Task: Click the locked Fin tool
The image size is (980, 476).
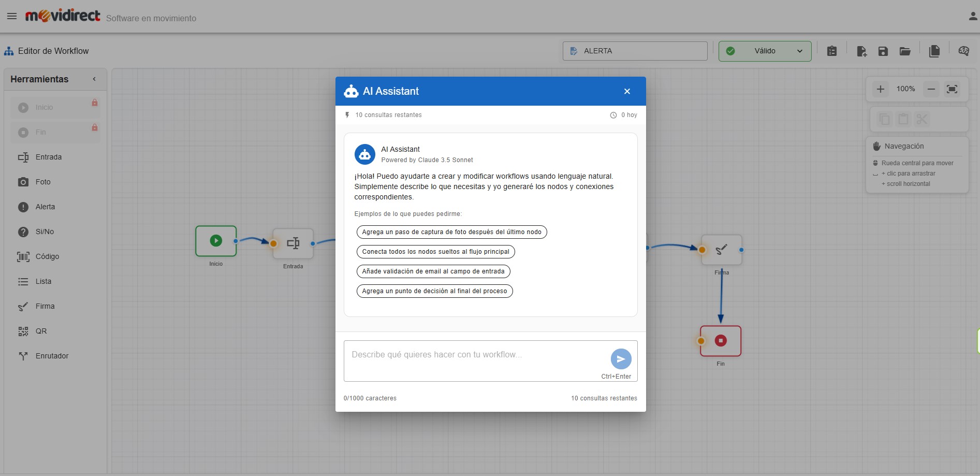Action: pyautogui.click(x=55, y=132)
